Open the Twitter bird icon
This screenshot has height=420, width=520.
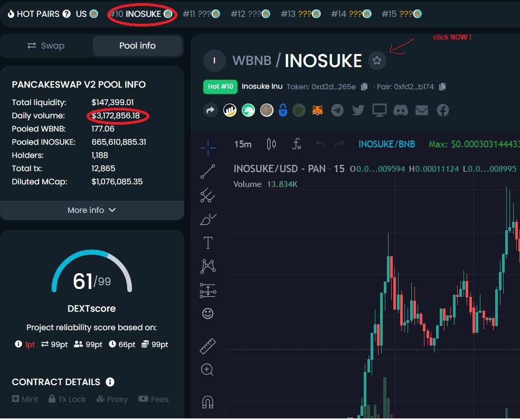358,110
